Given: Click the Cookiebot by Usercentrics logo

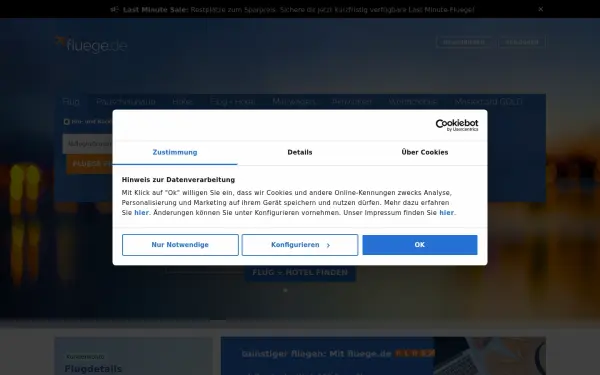Looking at the screenshot, I should (x=457, y=125).
